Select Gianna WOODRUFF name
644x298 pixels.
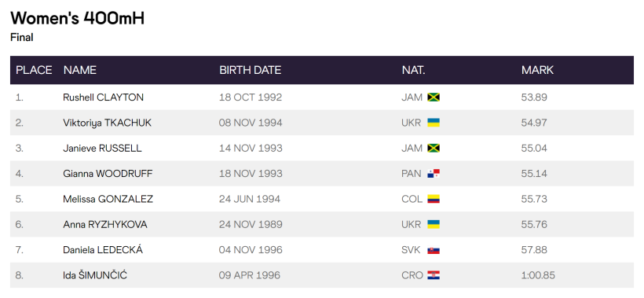pyautogui.click(x=108, y=174)
